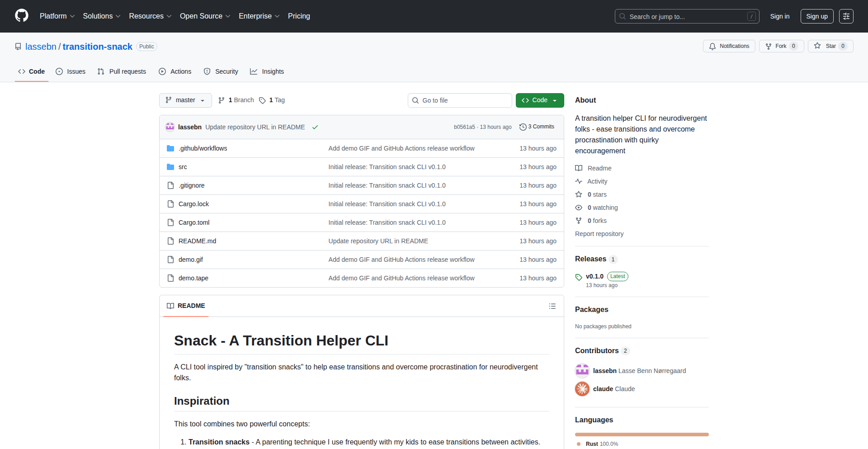Open the green Code dropdown button
This screenshot has width=868, height=449.
[x=540, y=100]
